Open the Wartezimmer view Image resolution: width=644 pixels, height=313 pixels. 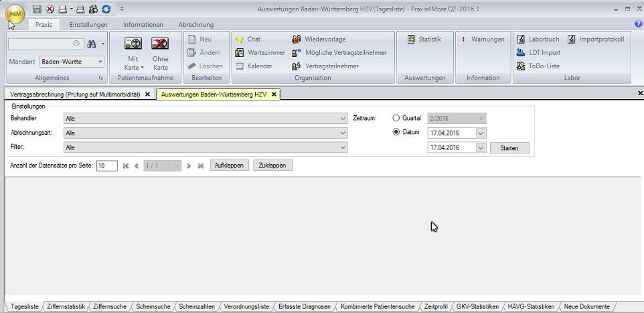click(x=260, y=53)
